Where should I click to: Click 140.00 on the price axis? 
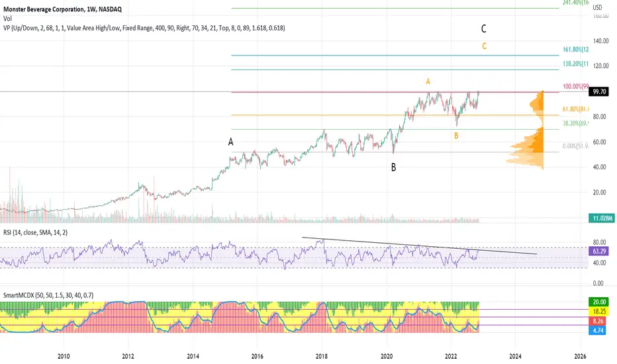pyautogui.click(x=600, y=41)
